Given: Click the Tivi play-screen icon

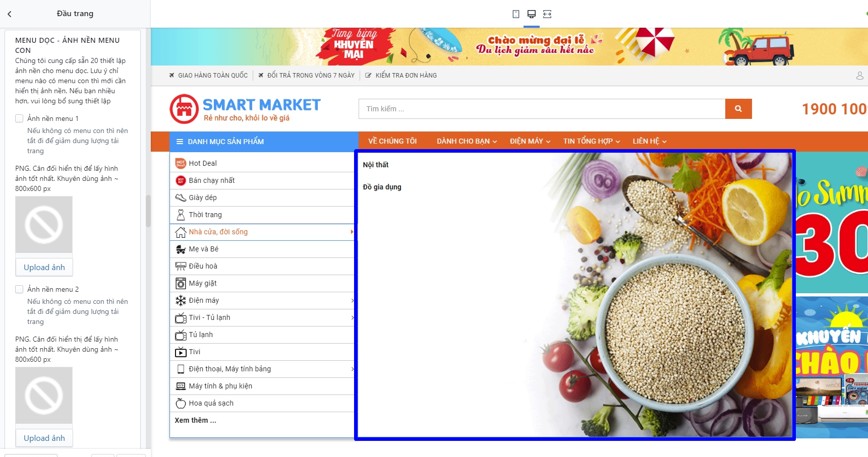Looking at the screenshot, I should (181, 352).
